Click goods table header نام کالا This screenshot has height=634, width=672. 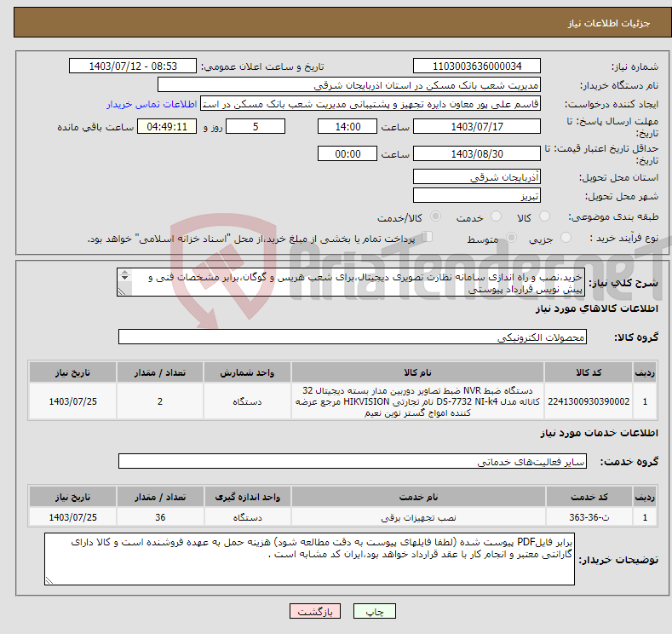(417, 372)
